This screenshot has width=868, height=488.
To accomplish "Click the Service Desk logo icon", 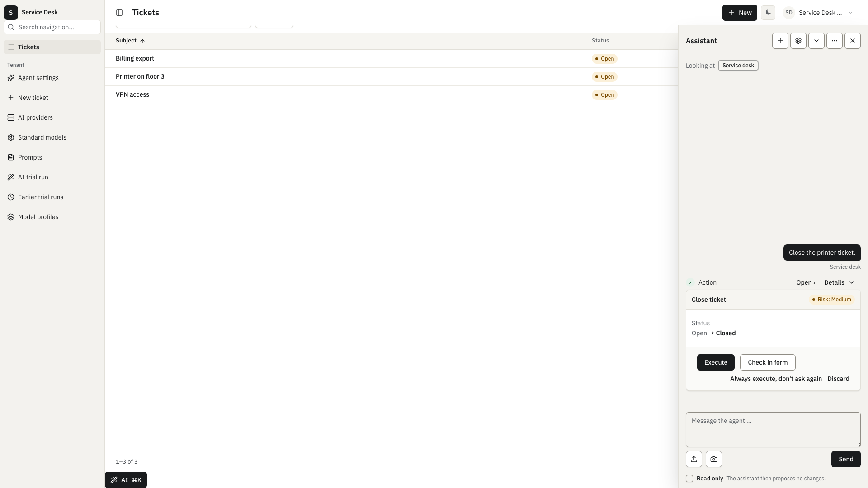I will pyautogui.click(x=11, y=13).
